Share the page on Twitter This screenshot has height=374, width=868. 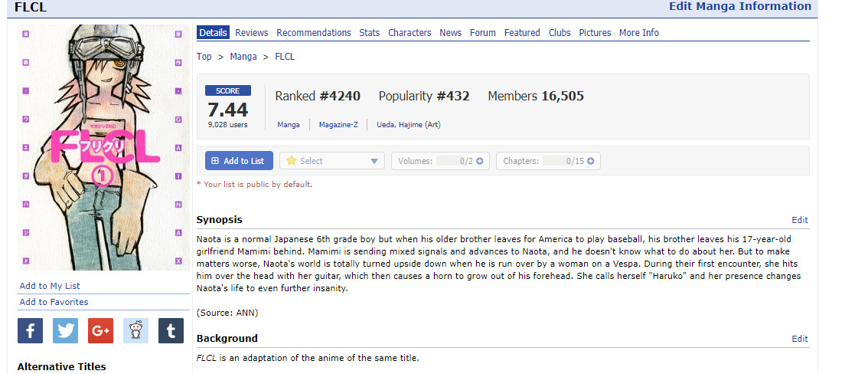[65, 331]
